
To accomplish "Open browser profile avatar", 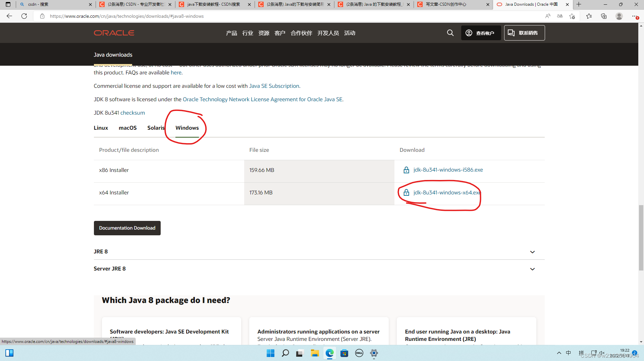I will [619, 16].
